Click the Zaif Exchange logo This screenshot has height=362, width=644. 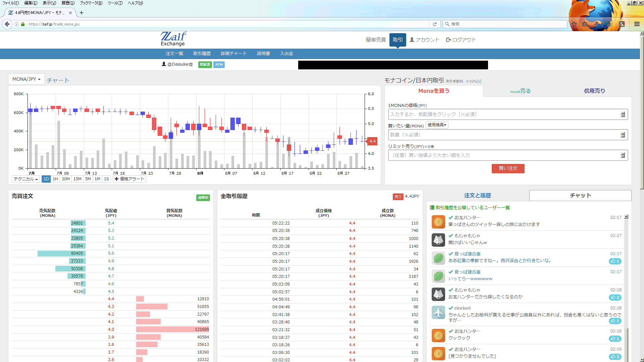pyautogui.click(x=173, y=39)
